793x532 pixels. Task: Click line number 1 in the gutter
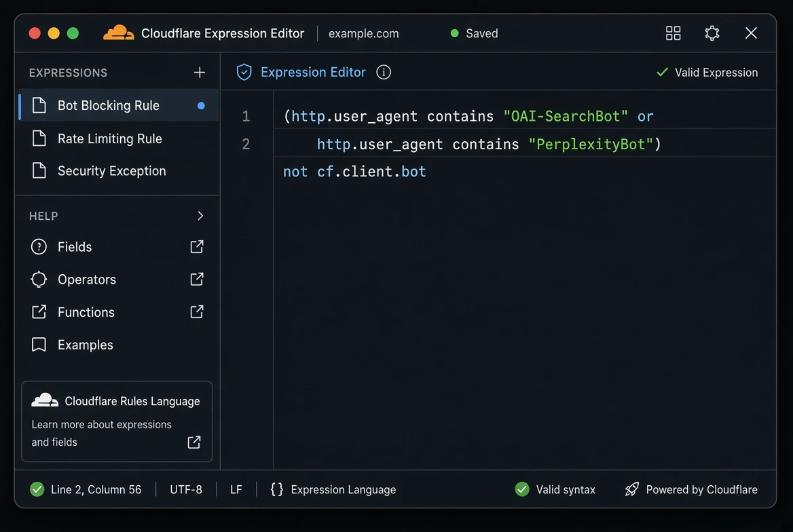246,116
